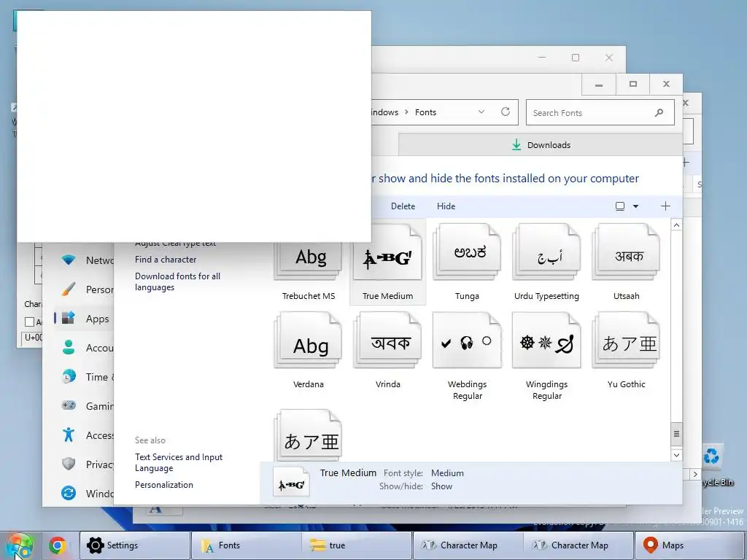This screenshot has height=560, width=747.
Task: Open Chrome from the taskbar
Action: (x=57, y=545)
